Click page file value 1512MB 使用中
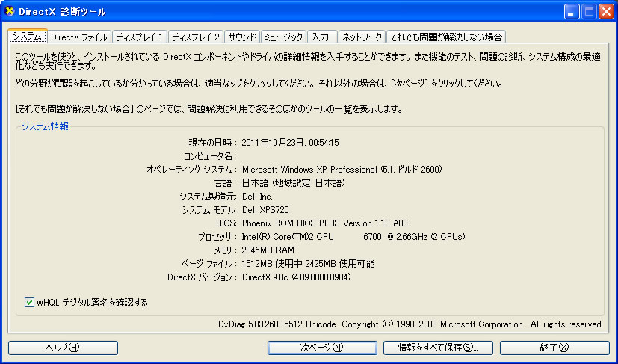618x364 pixels. point(272,263)
